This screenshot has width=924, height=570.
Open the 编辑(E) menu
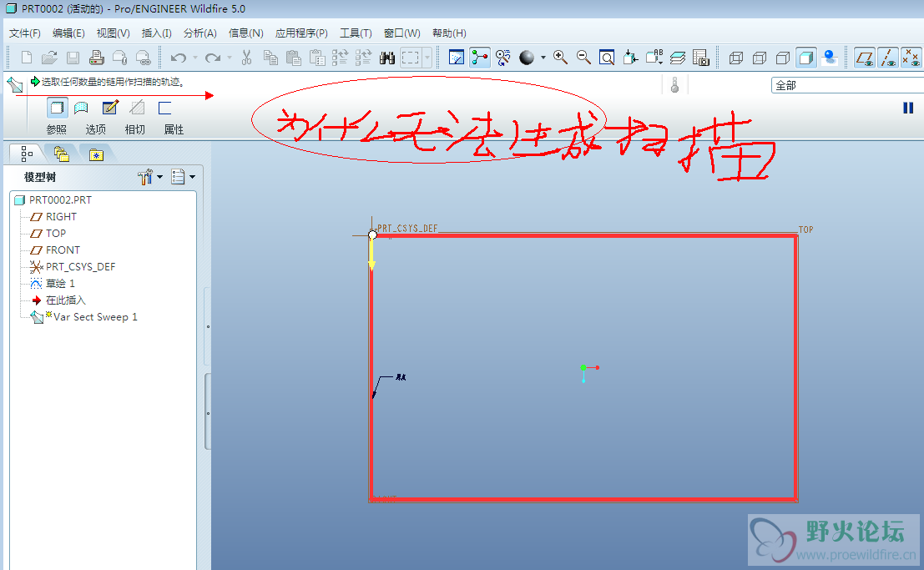pyautogui.click(x=68, y=33)
